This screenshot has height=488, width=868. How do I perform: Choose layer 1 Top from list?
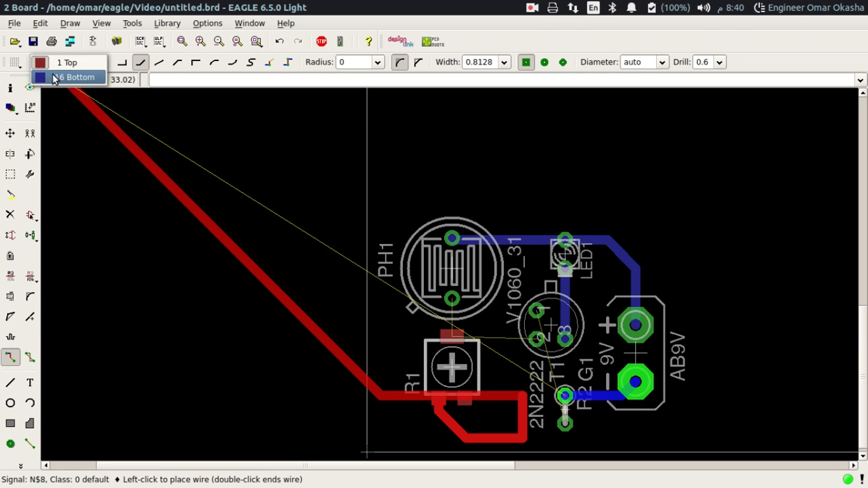pos(69,62)
